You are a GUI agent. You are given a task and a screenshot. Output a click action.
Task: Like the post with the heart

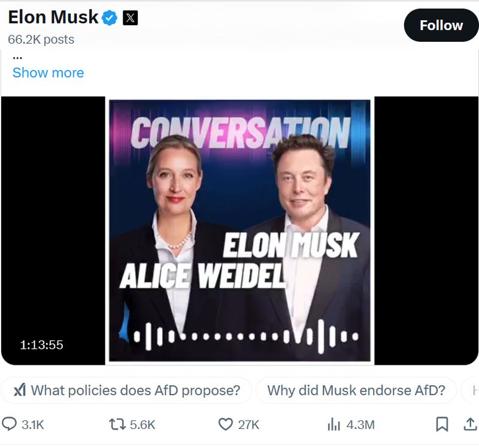225,425
